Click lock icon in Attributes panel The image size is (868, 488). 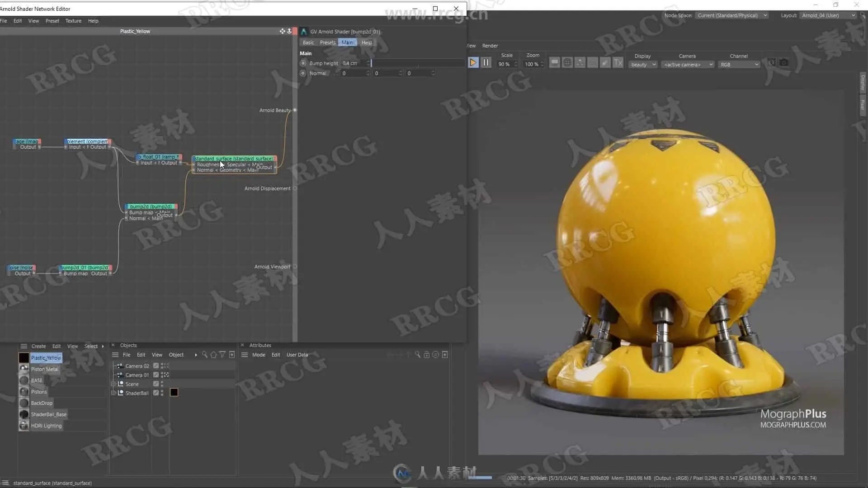(426, 355)
